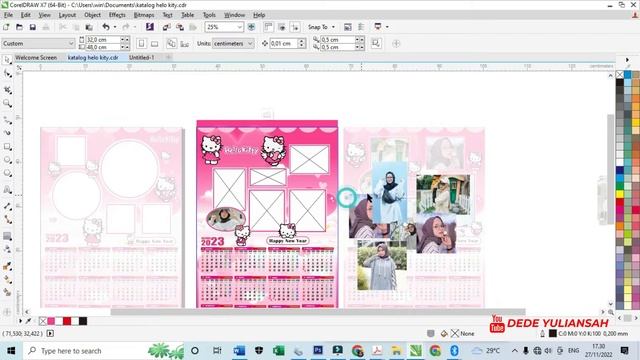Click the pink swatch in document palette
640x360 pixels.
pos(51,321)
